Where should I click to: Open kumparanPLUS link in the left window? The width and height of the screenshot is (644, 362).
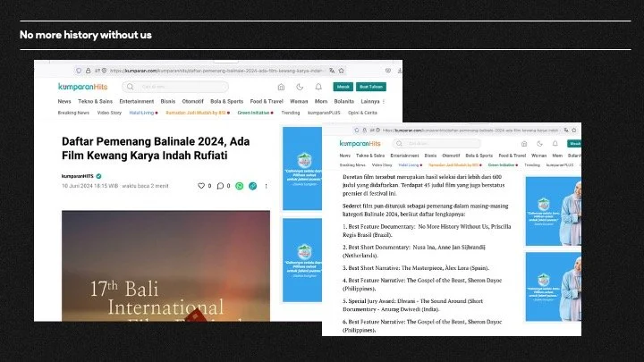324,113
